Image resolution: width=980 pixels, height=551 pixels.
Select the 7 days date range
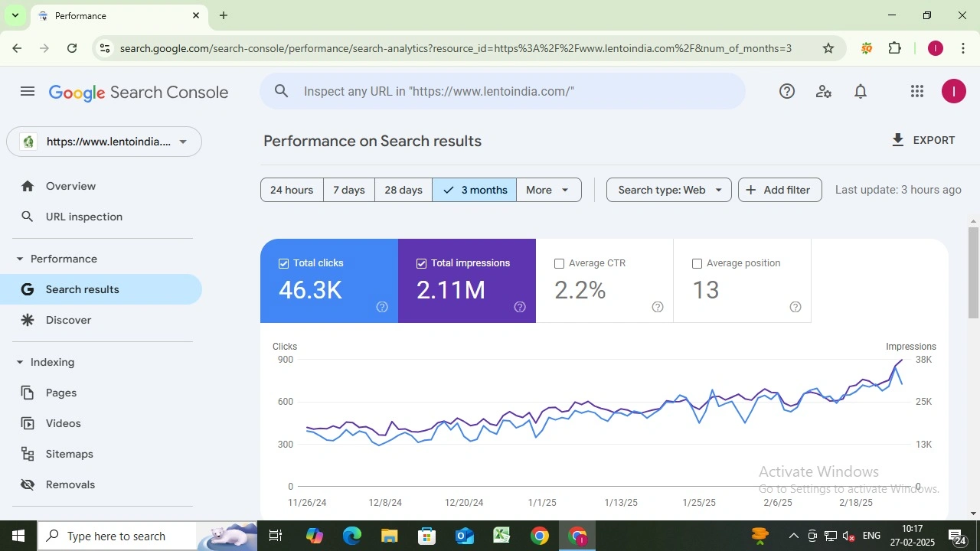click(x=349, y=190)
